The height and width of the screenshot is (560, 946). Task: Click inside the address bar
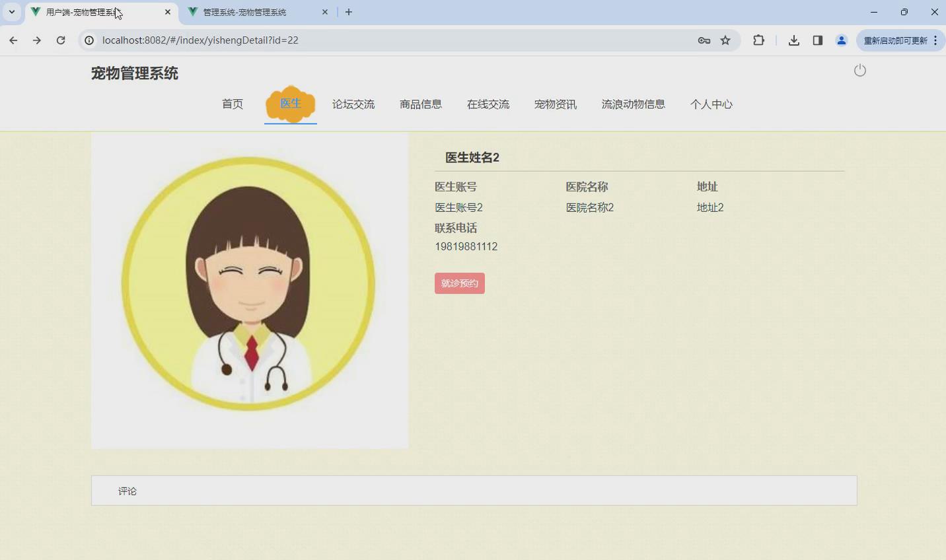point(264,40)
